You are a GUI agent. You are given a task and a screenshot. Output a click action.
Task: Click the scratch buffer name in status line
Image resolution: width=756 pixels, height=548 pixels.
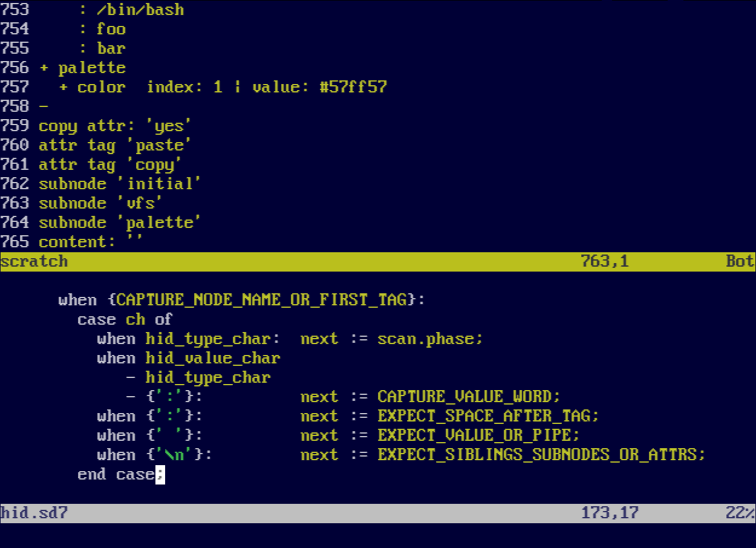coord(34,261)
